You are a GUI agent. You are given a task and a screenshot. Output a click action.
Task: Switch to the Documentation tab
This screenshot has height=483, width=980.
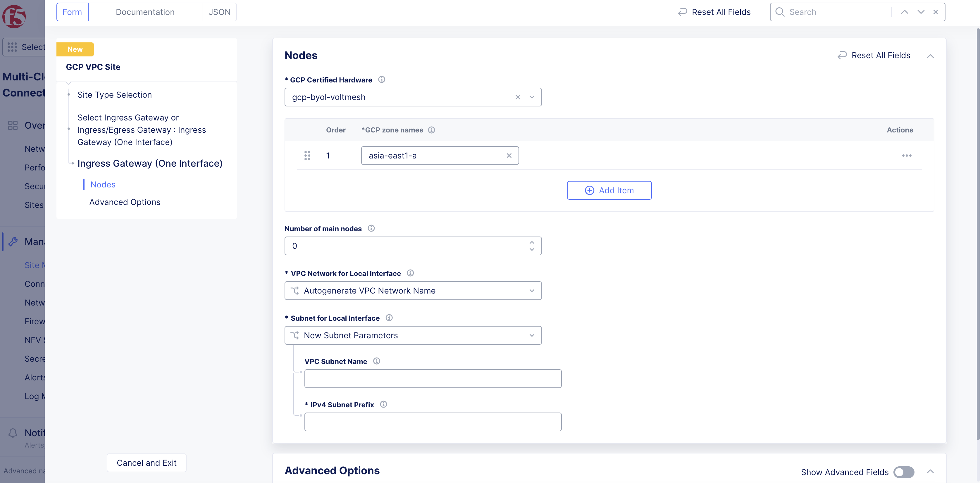tap(145, 12)
